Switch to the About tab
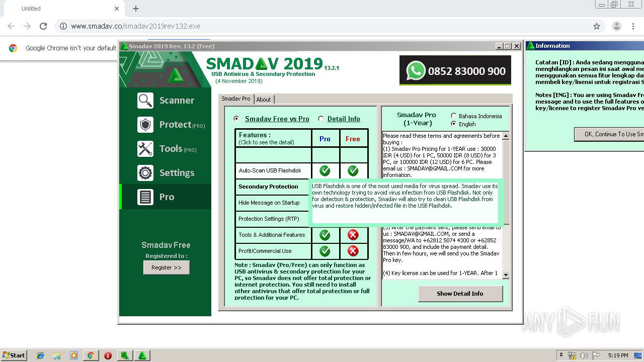 (264, 100)
